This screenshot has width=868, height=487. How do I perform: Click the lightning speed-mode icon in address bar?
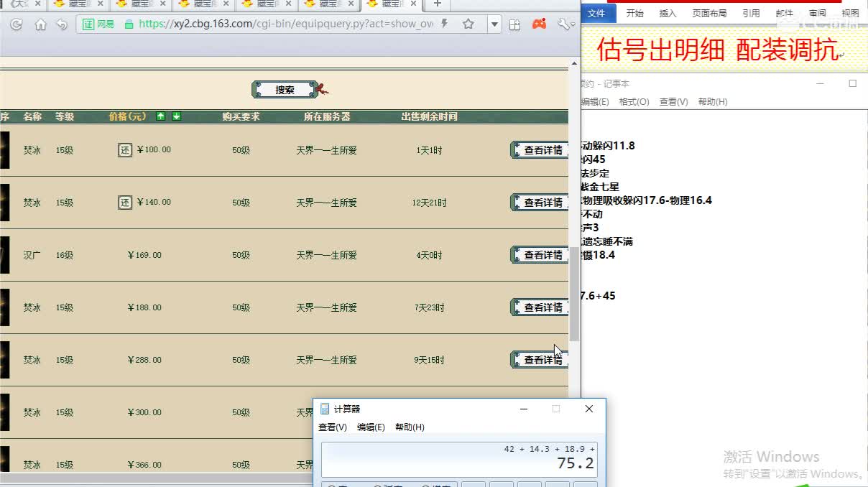click(x=444, y=24)
